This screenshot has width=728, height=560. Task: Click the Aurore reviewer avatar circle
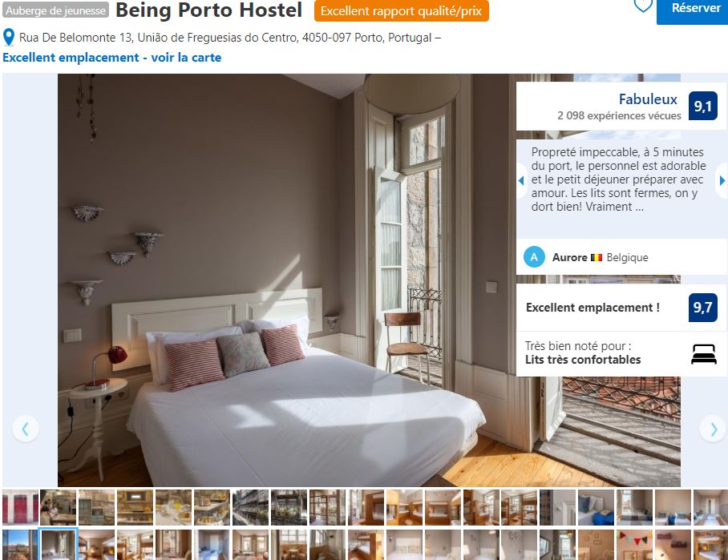tap(534, 257)
